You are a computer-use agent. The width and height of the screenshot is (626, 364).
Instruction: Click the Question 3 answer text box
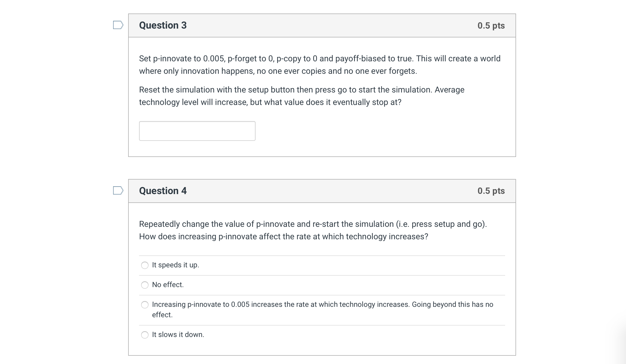click(x=197, y=131)
